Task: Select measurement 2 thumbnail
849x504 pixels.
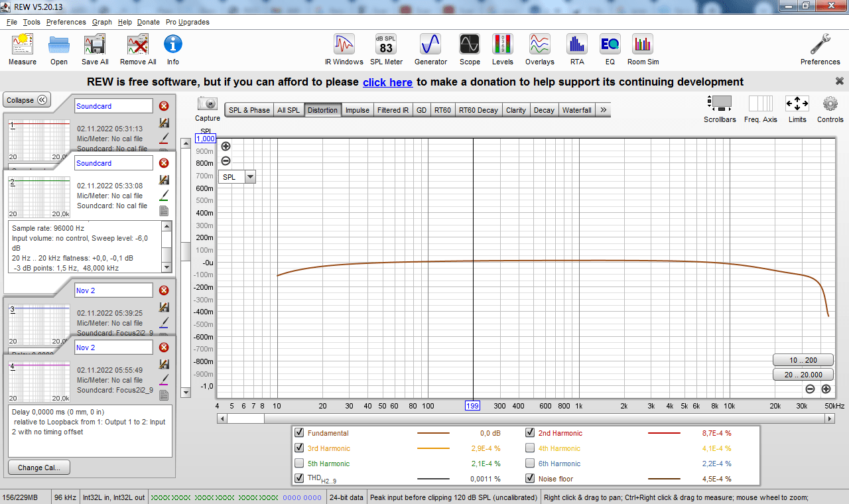Action: coord(39,198)
